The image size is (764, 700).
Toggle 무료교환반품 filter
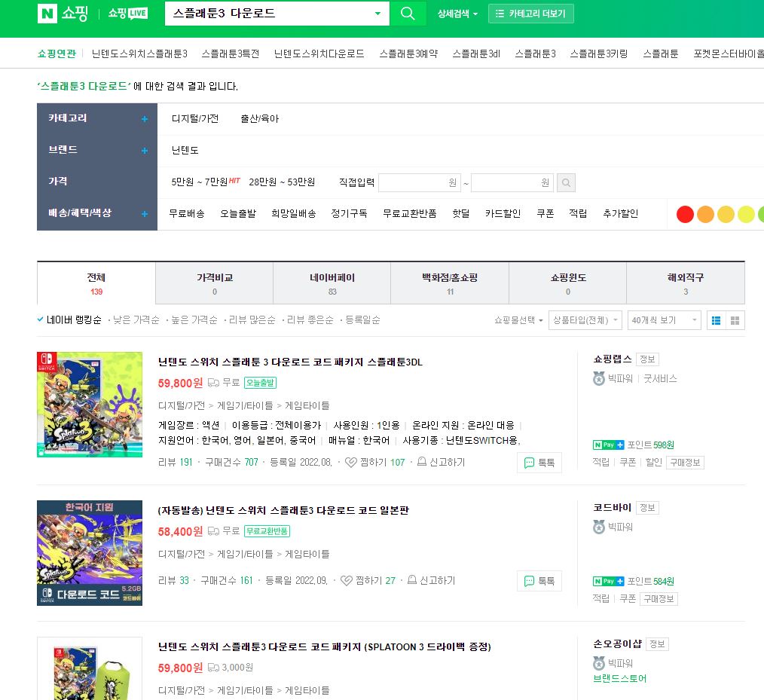tap(410, 213)
